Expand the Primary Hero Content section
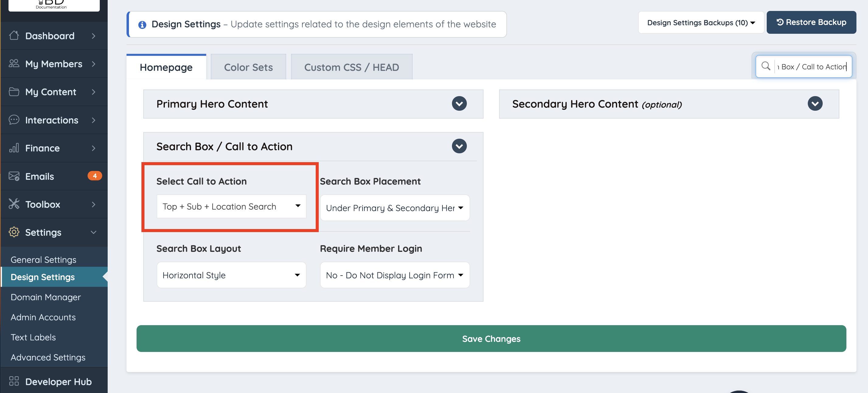Image resolution: width=868 pixels, height=393 pixels. [x=459, y=103]
